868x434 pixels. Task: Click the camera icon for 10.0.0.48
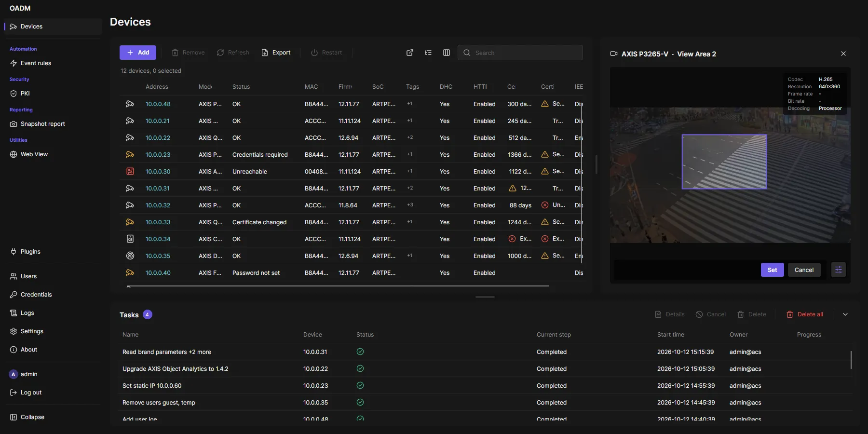tap(130, 104)
